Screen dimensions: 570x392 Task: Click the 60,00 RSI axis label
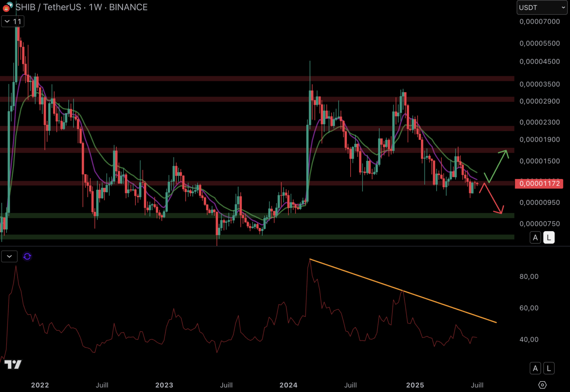(529, 308)
